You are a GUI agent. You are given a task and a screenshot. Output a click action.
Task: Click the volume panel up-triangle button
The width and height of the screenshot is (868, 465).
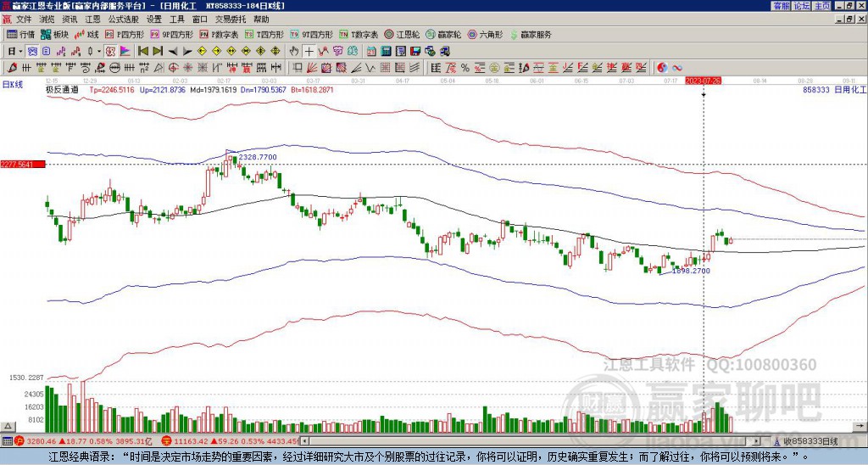click(8, 426)
